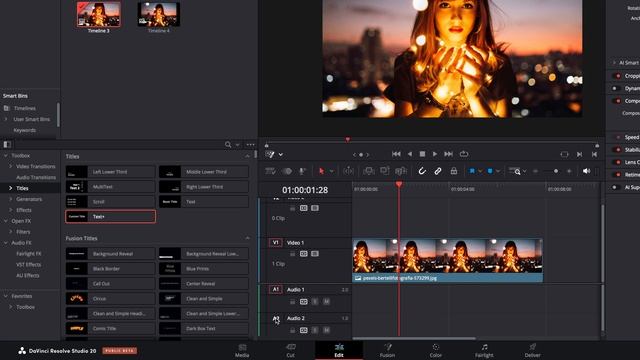Open timeline zoom options icon
Screen dimensions: 640x360
(x=515, y=171)
